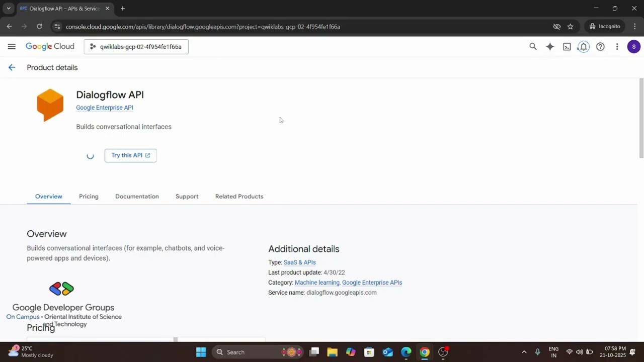This screenshot has height=362, width=644.
Task: Follow the Google Enterprise API link
Action: (x=105, y=108)
